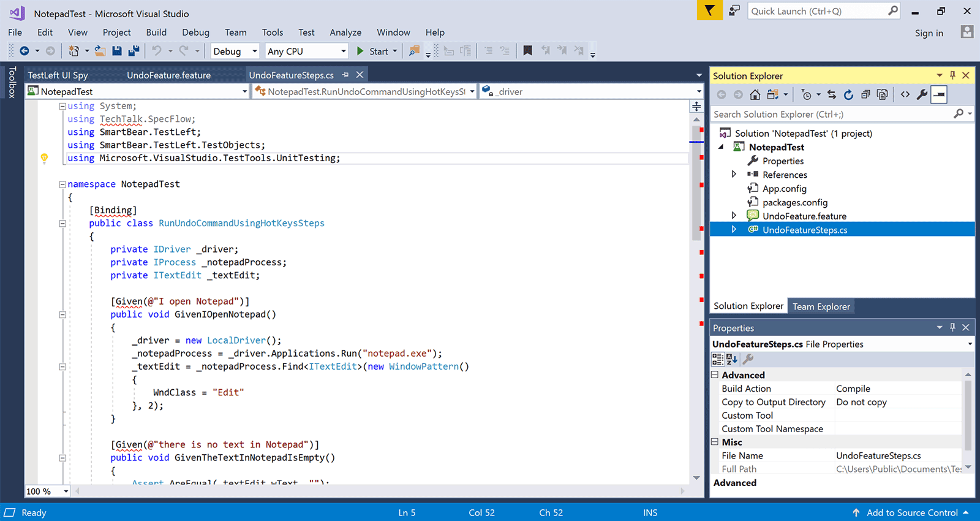Click Sign in link
980x521 pixels.
coord(929,33)
